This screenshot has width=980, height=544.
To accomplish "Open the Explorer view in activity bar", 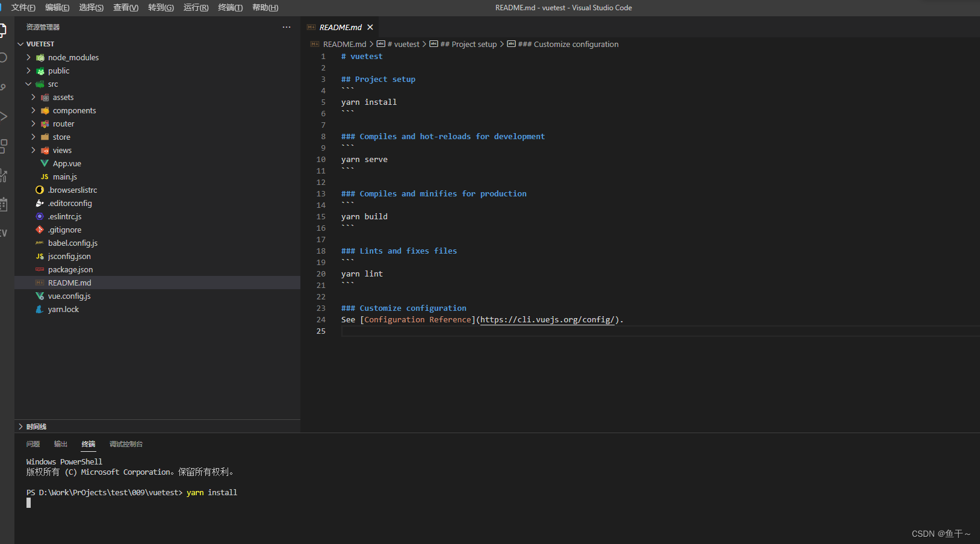I will (2, 30).
